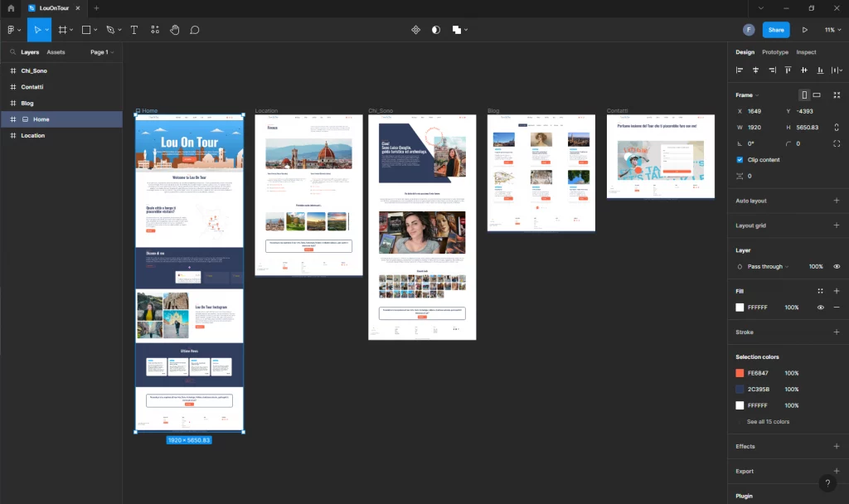Click the FE6847 orange color swatch
849x504 pixels.
740,373
